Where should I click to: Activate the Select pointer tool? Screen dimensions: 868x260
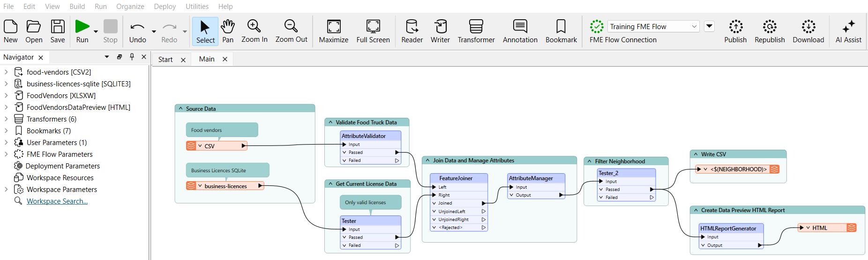click(x=205, y=31)
